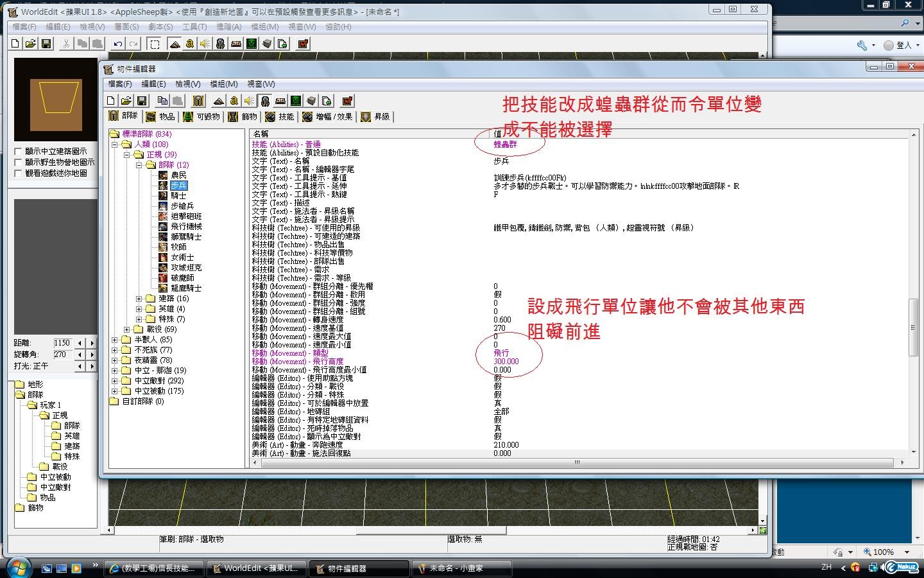Click Sound Editor speaker icon in Object Editor
The image size is (924, 578).
tap(249, 101)
